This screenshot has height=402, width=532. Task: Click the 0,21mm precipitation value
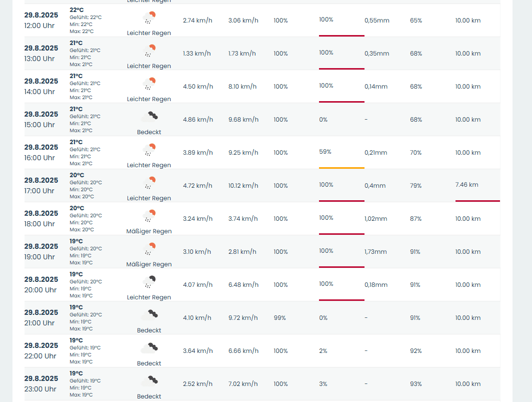[376, 153]
